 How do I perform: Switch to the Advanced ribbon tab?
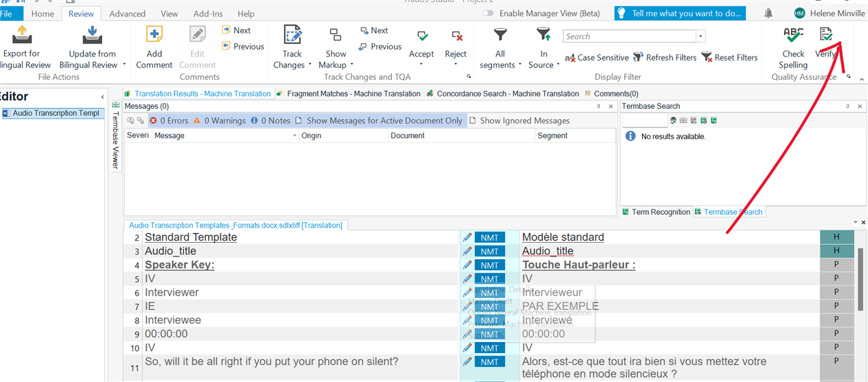[x=127, y=13]
